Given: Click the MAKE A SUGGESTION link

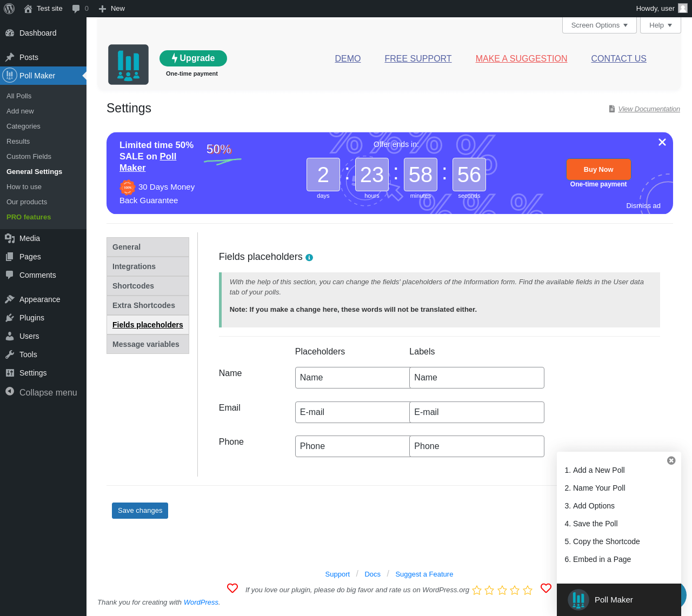Looking at the screenshot, I should pos(521,59).
